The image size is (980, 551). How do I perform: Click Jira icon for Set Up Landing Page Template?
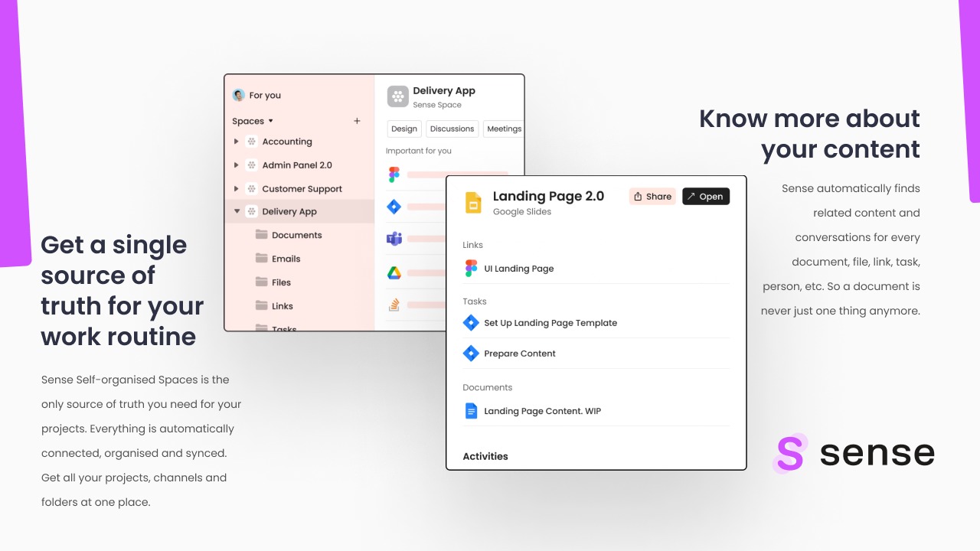[x=471, y=323]
